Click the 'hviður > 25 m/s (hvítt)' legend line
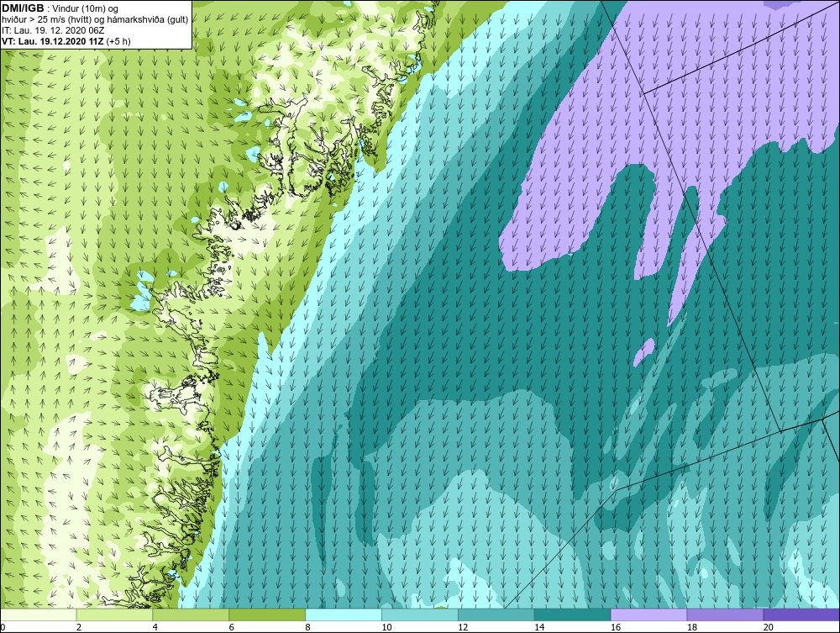 click(95, 20)
